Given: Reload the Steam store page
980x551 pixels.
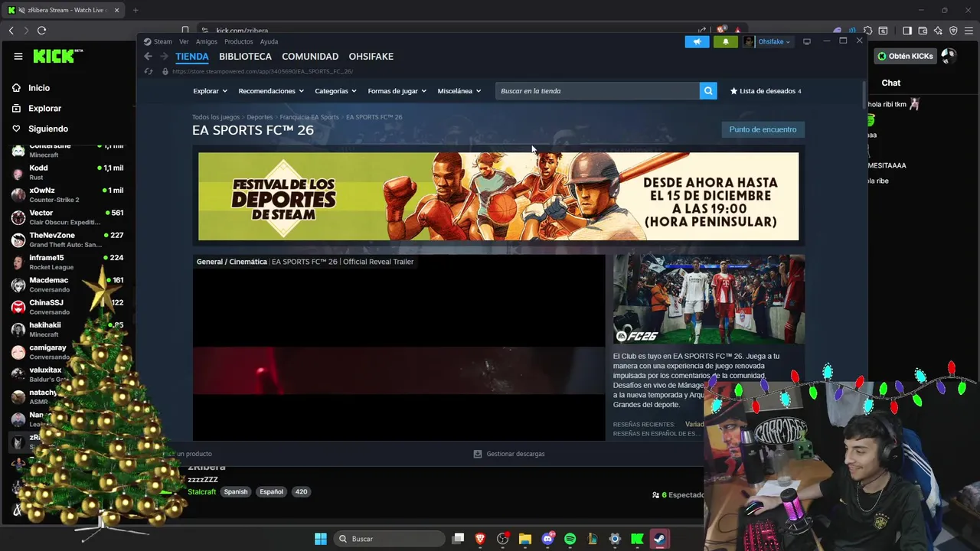Looking at the screenshot, I should point(149,71).
